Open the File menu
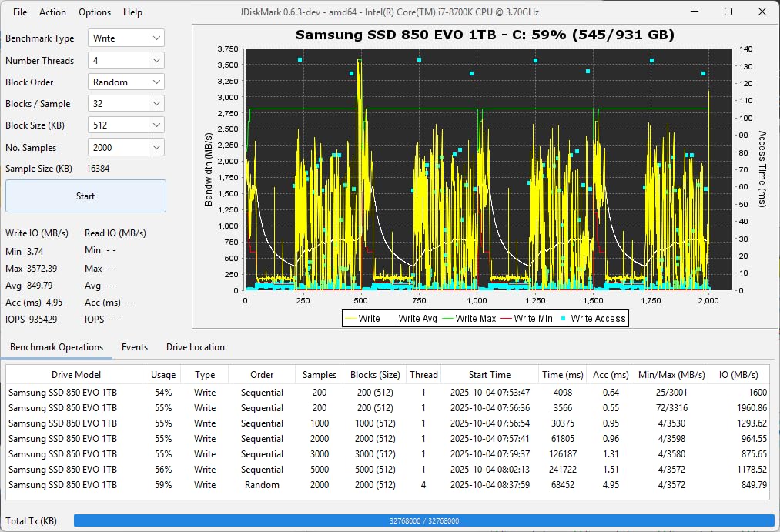 coord(19,12)
